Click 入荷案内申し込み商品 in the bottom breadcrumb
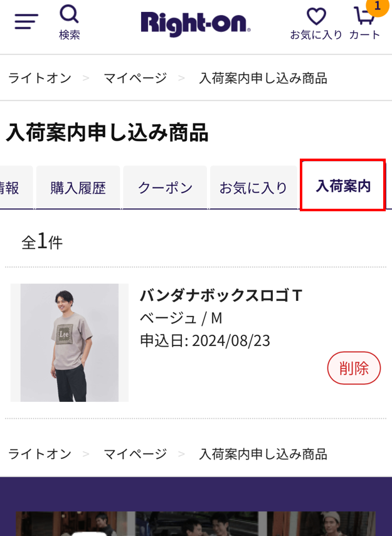392x536 pixels. [262, 453]
